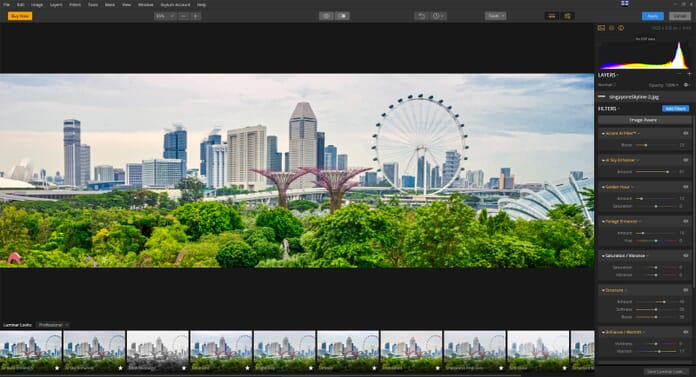Toggle the Looks filmstrip panel icon
The height and width of the screenshot is (377, 696).
tap(552, 16)
